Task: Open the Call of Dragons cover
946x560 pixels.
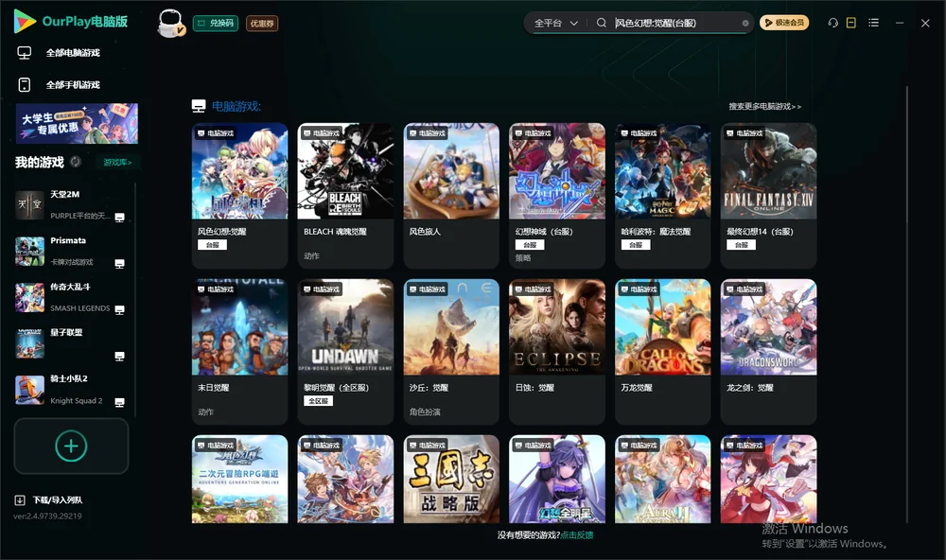Action: pyautogui.click(x=663, y=327)
